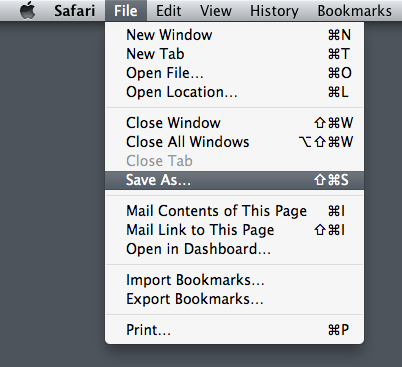Viewport: 402px width, 367px height.
Task: Open the History menu
Action: tap(274, 11)
